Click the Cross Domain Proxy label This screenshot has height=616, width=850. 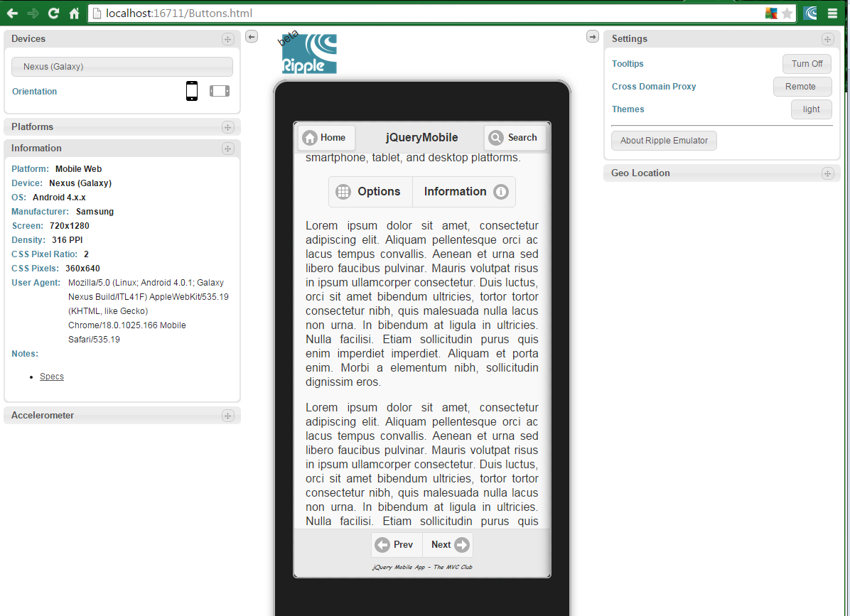coord(654,87)
